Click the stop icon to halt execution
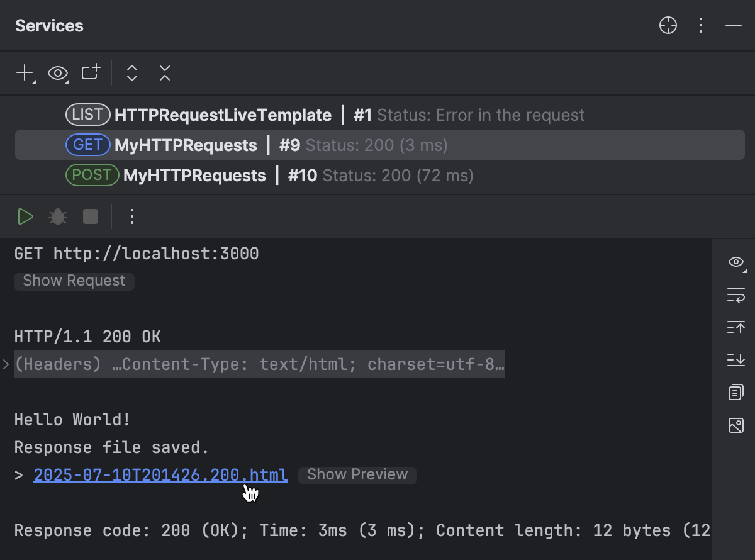Viewport: 755px width, 560px height. 90,216
